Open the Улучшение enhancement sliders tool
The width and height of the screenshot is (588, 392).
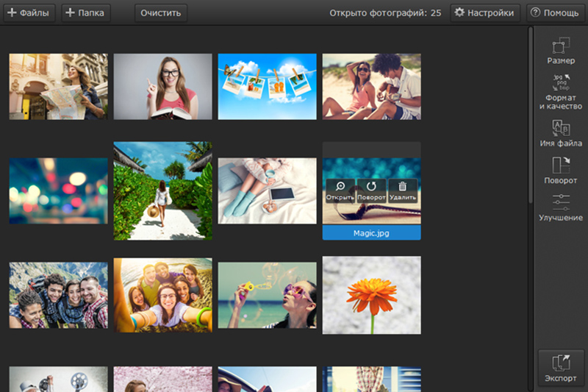(x=561, y=203)
